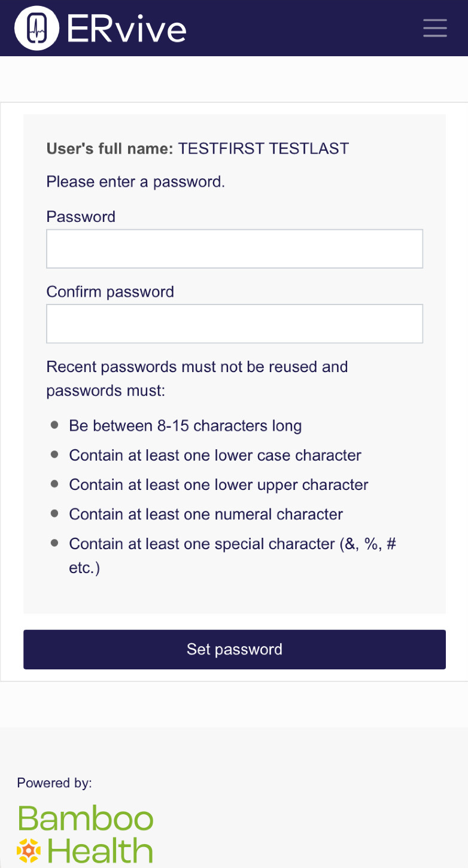Screen dimensions: 468x868
Task: Click the lower upper character requirement
Action: tap(219, 485)
